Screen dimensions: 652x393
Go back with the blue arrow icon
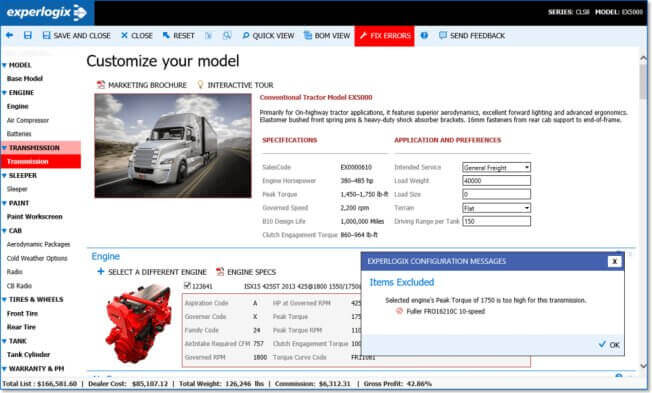9,35
